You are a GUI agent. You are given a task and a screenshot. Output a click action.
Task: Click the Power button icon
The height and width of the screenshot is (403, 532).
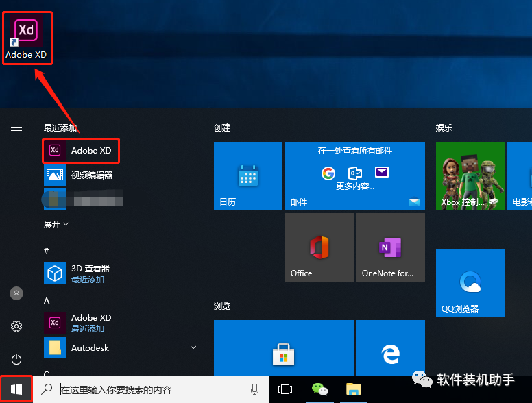16,359
